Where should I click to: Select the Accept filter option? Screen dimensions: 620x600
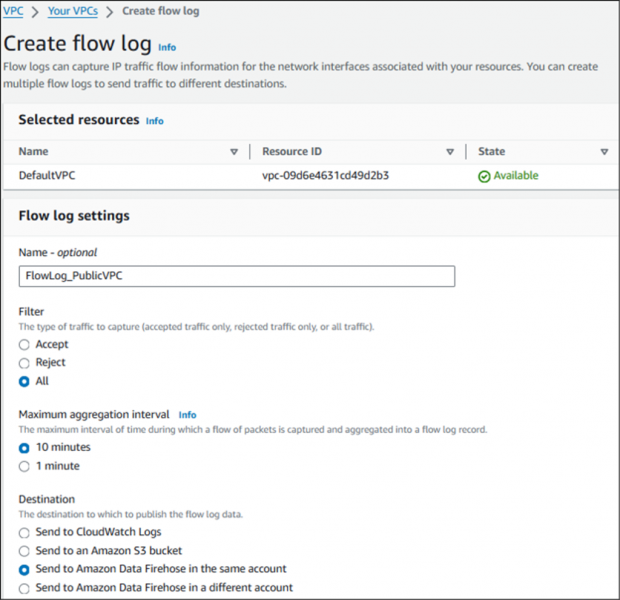click(x=25, y=344)
